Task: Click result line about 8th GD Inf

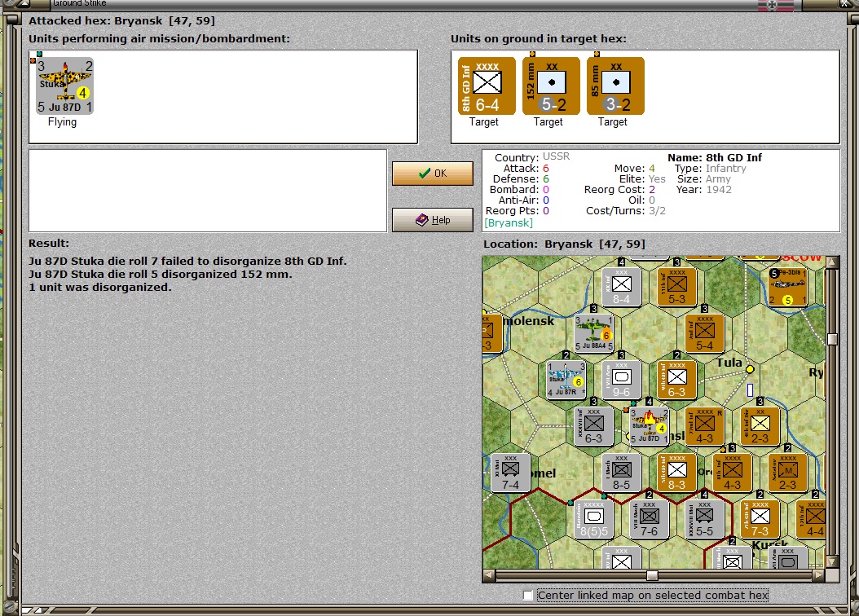Action: (187, 262)
